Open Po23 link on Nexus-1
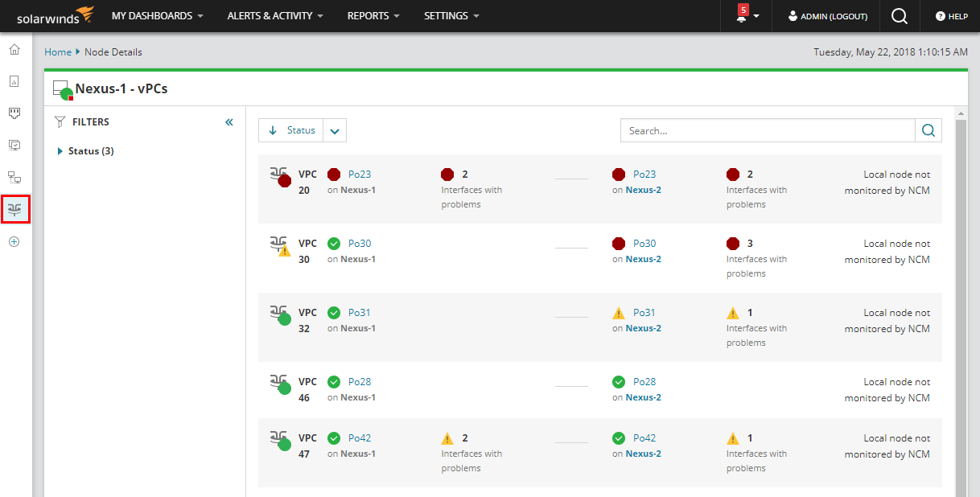The image size is (980, 497). pos(360,175)
